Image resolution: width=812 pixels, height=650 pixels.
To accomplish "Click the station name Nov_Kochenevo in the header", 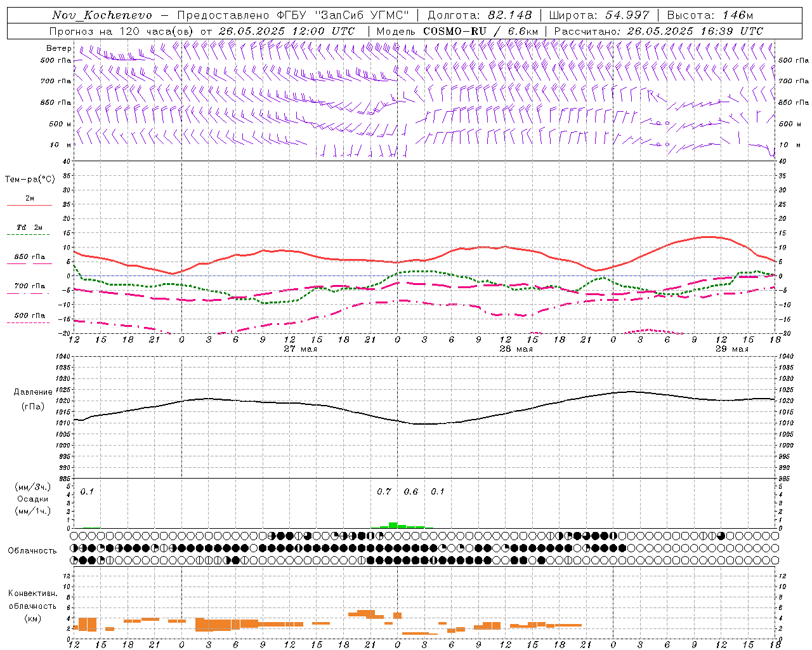I will [x=102, y=15].
